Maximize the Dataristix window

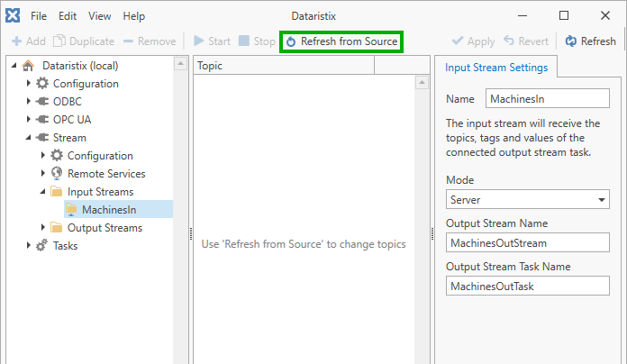click(x=564, y=15)
